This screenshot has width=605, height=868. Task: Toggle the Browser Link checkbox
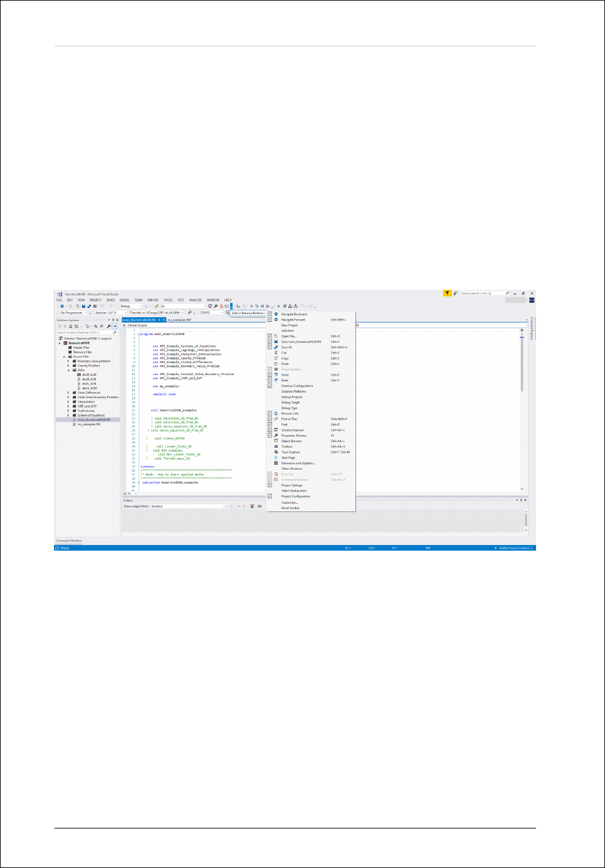(270, 413)
